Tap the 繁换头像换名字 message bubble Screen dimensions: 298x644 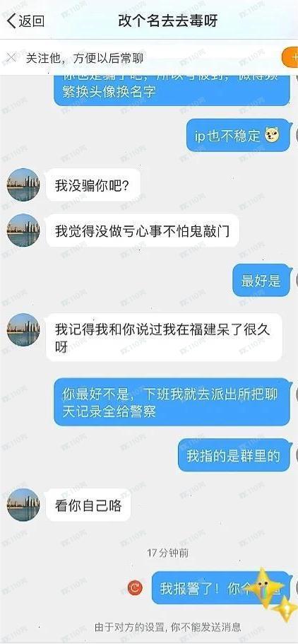point(172,86)
